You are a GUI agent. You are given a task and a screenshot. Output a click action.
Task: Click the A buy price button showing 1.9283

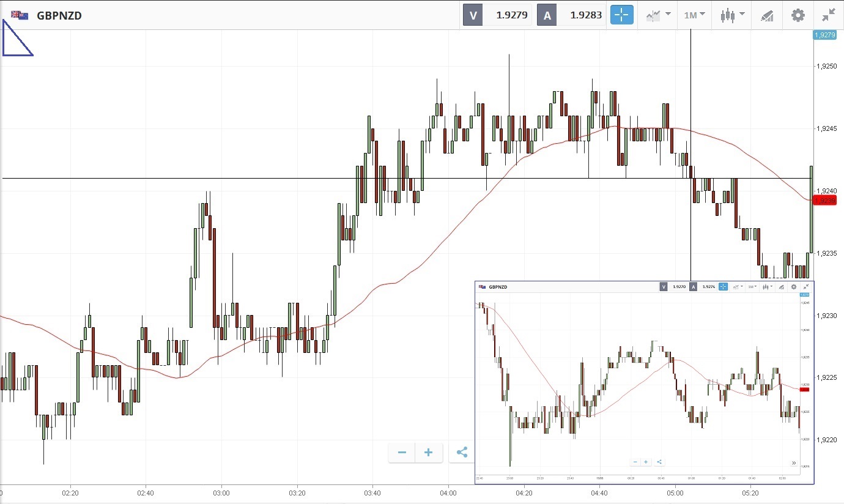tap(571, 15)
